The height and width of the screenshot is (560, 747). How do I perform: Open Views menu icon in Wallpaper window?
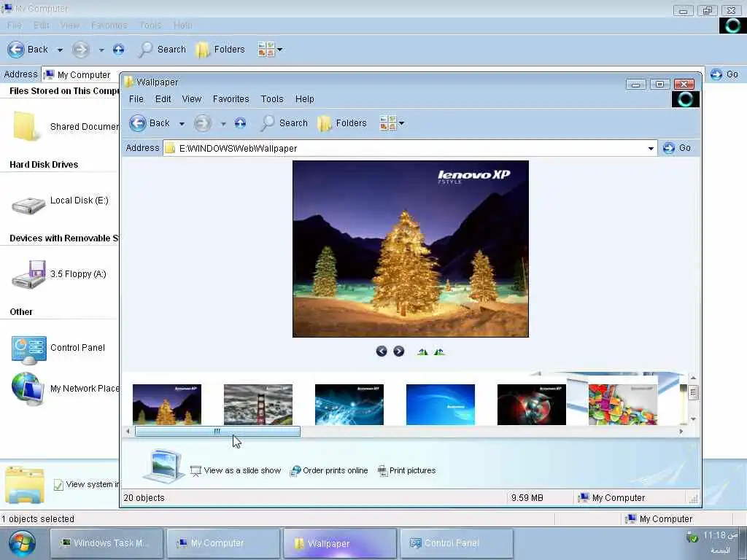387,122
